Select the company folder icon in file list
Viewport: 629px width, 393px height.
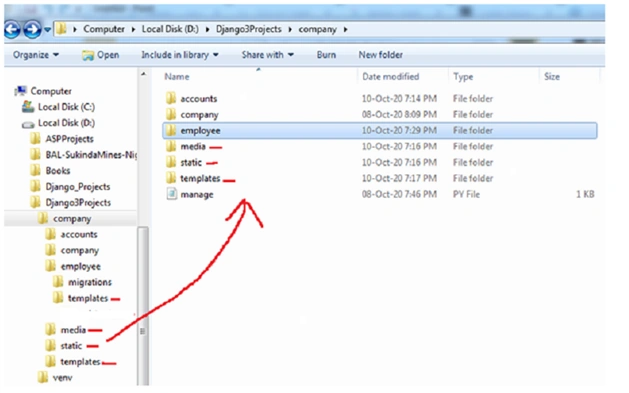[171, 114]
